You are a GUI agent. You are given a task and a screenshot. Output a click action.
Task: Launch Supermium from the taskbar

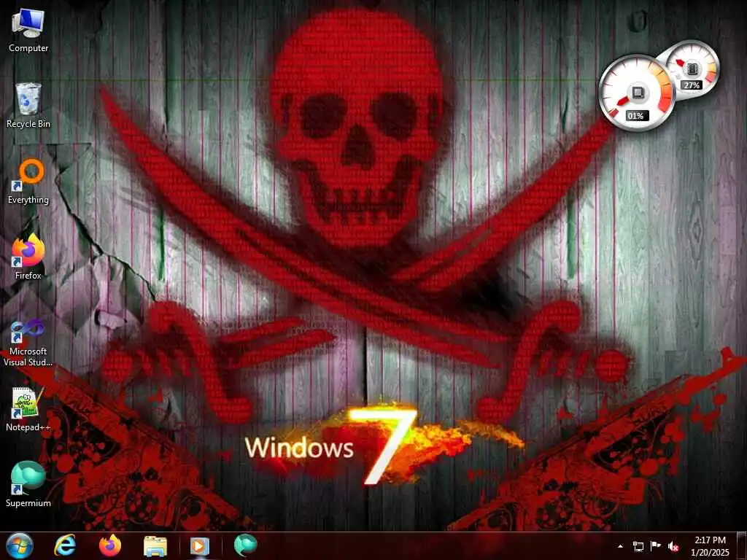pos(245,545)
